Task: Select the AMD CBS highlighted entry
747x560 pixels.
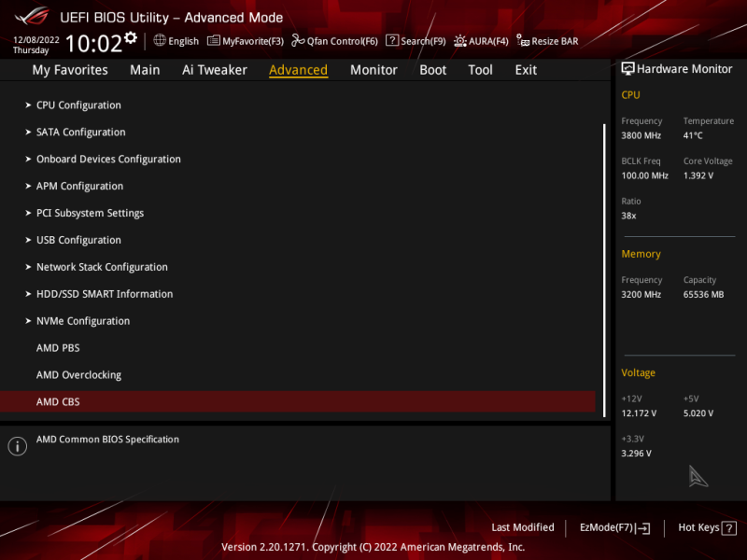Action: pos(58,401)
